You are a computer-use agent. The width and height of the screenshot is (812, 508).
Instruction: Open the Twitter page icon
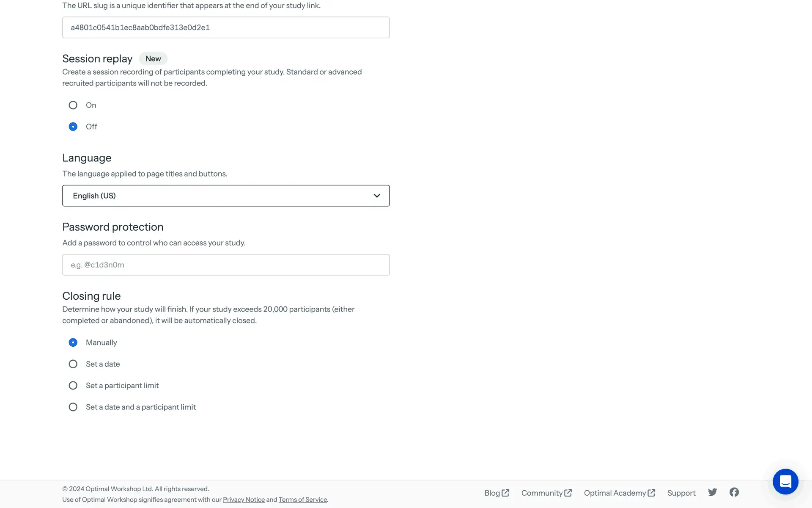pyautogui.click(x=713, y=492)
